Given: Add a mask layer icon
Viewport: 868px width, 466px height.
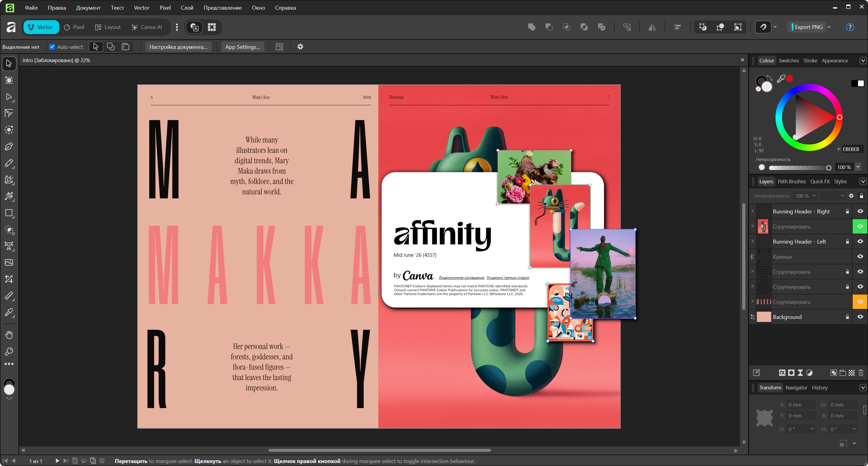Looking at the screenshot, I should click(791, 373).
